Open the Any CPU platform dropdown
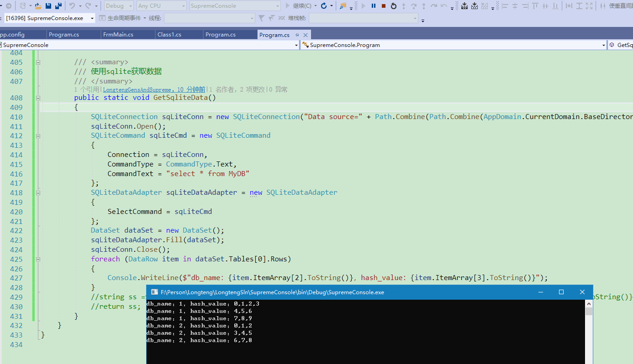Screen dimensions: 633x364 pos(161,6)
